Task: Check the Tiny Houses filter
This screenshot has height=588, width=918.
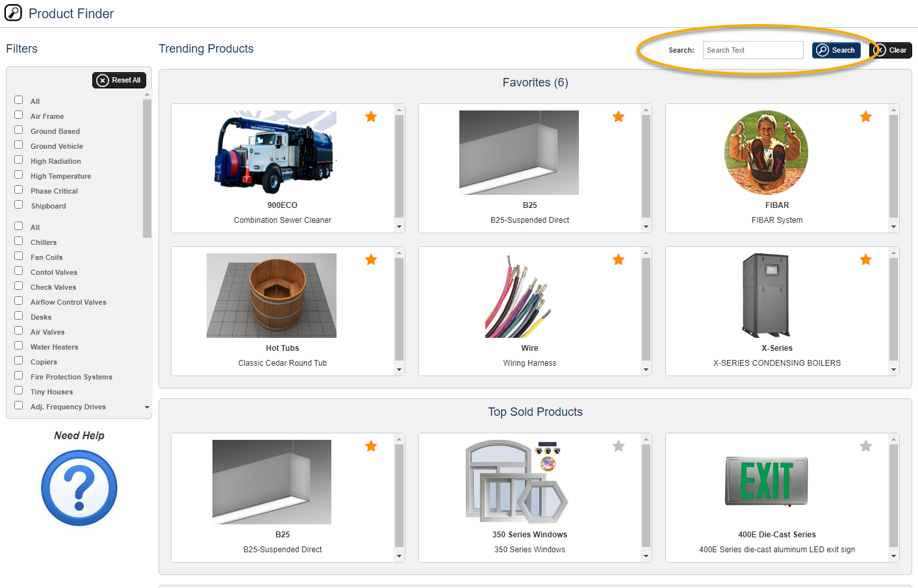Action: 18,391
